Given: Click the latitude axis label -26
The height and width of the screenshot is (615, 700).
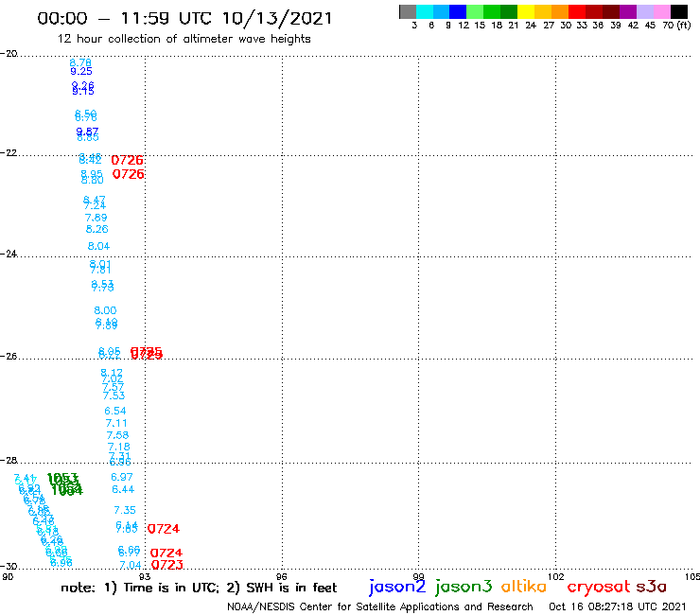Looking at the screenshot, I should 9,356.
